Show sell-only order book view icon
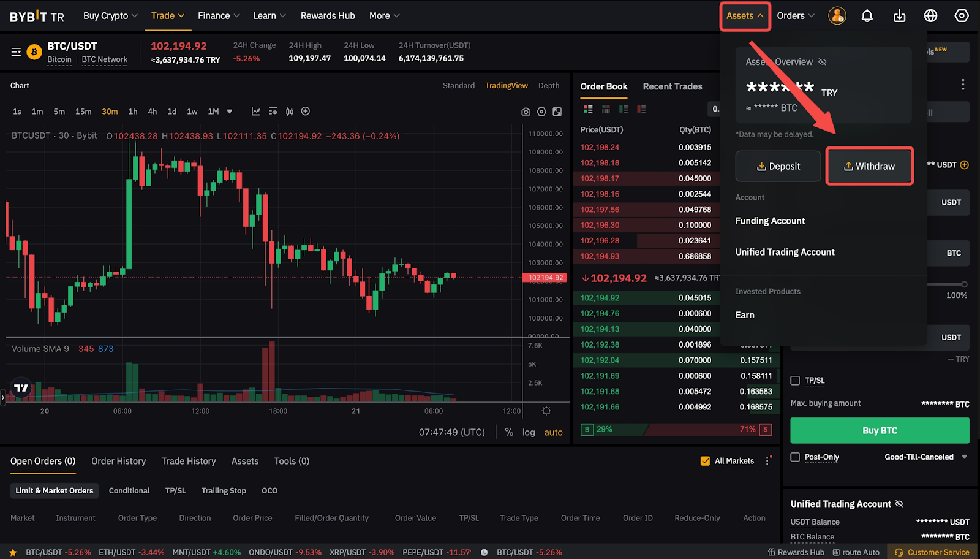Viewport: 980px width, 559px height. (x=641, y=109)
